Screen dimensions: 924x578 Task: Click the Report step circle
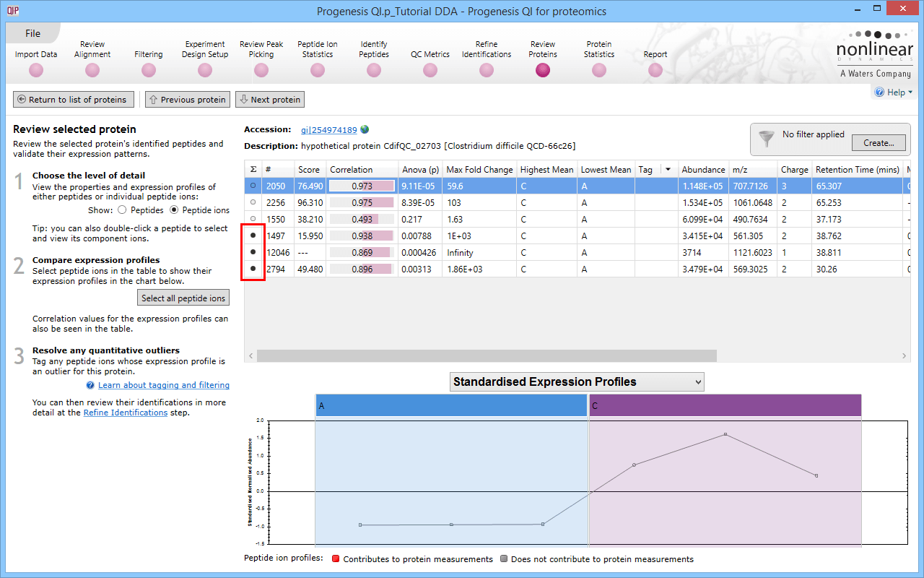[x=655, y=70]
